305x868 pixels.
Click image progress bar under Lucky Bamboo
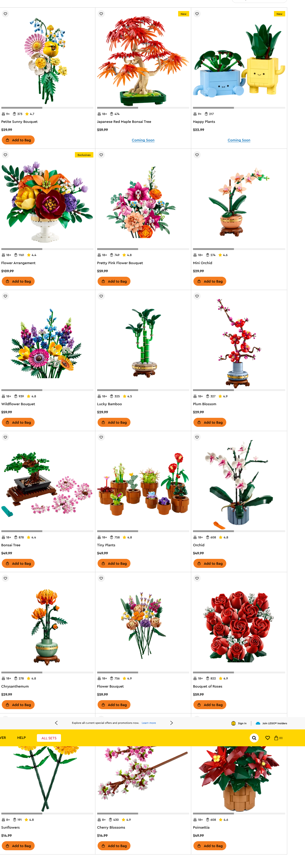coord(143,390)
